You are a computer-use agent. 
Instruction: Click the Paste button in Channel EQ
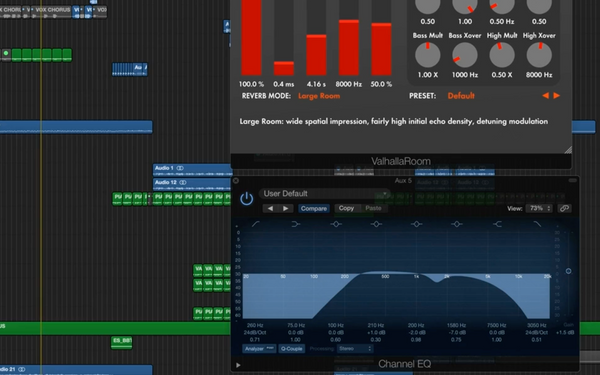click(373, 208)
